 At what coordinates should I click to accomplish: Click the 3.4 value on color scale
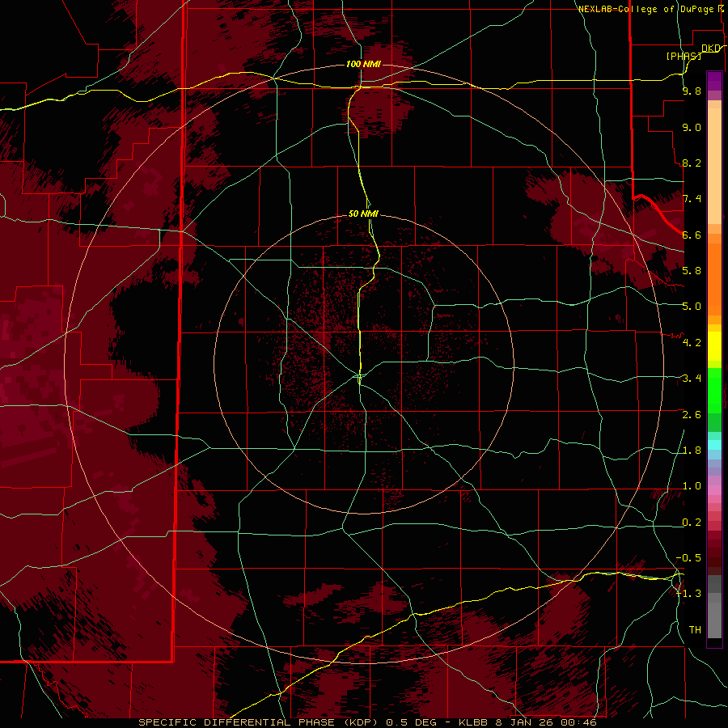tap(692, 378)
